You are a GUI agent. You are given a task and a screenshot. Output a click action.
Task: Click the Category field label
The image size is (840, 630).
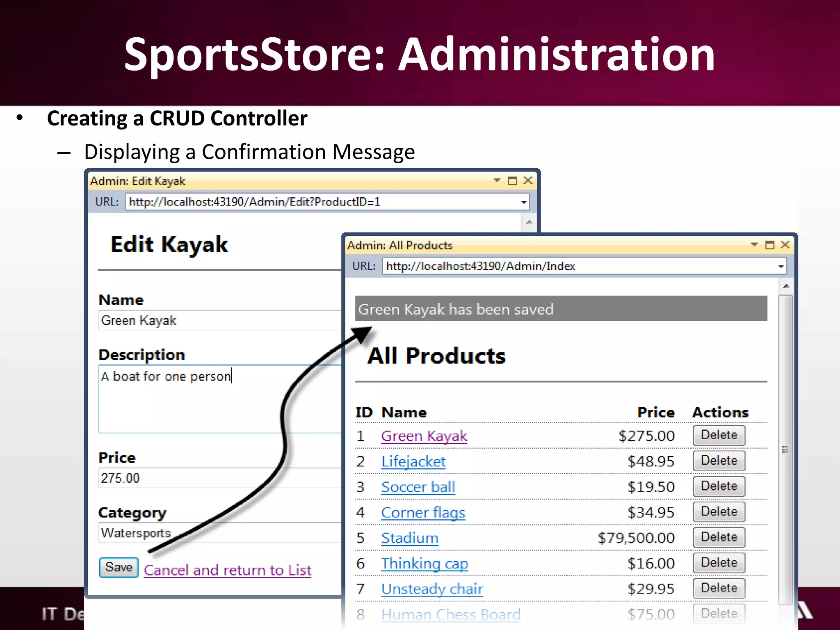tap(132, 513)
